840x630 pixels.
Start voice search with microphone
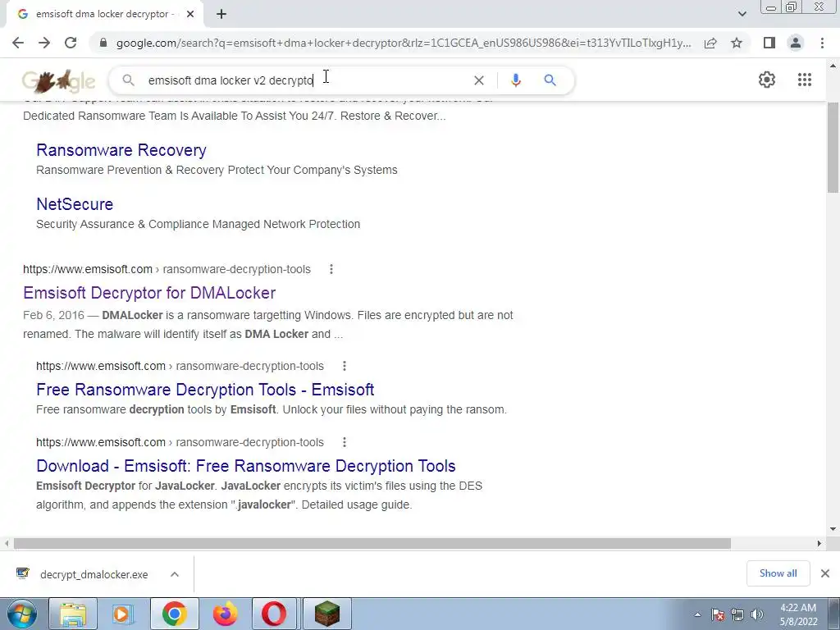[515, 80]
